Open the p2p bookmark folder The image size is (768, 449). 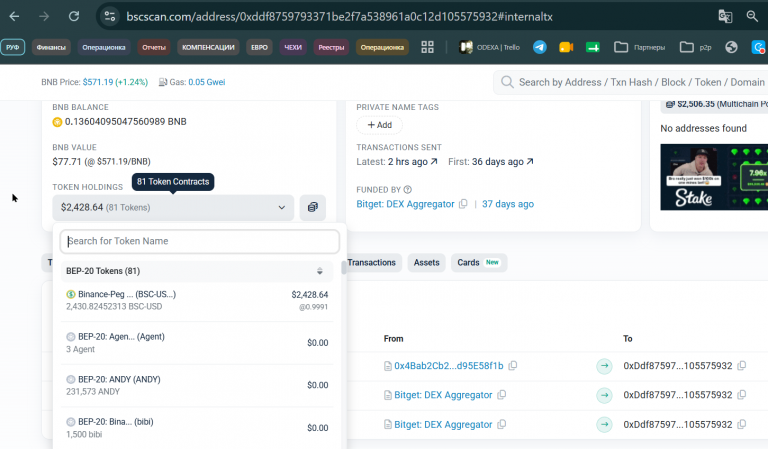[696, 47]
